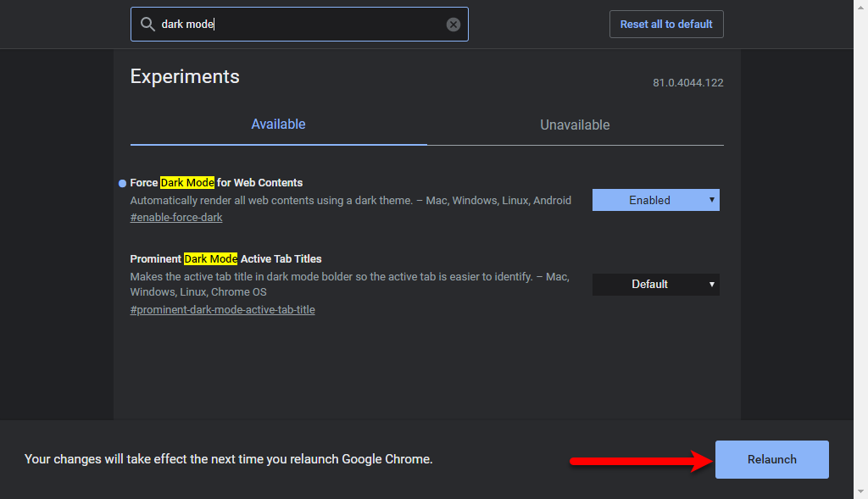The height and width of the screenshot is (499, 868).
Task: Click the scrollbar down arrow
Action: [x=861, y=491]
